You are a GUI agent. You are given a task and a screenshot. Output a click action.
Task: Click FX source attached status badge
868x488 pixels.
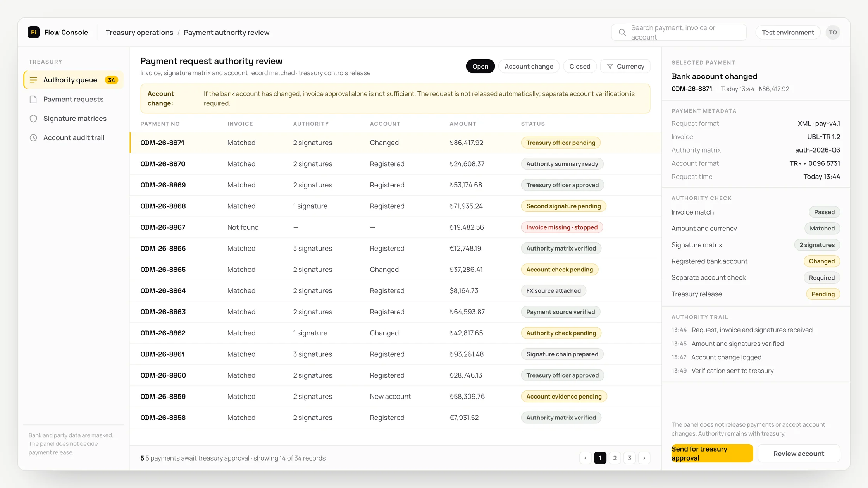coord(553,290)
